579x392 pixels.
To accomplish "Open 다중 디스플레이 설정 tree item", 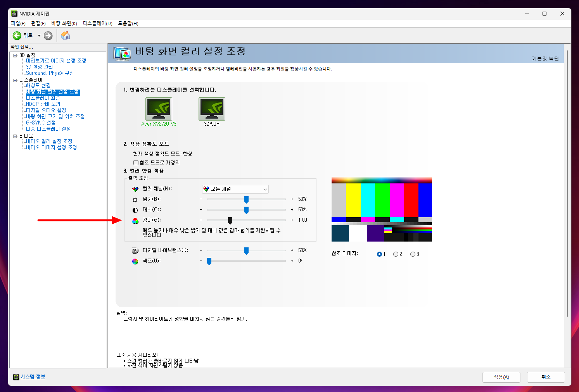I will click(48, 129).
